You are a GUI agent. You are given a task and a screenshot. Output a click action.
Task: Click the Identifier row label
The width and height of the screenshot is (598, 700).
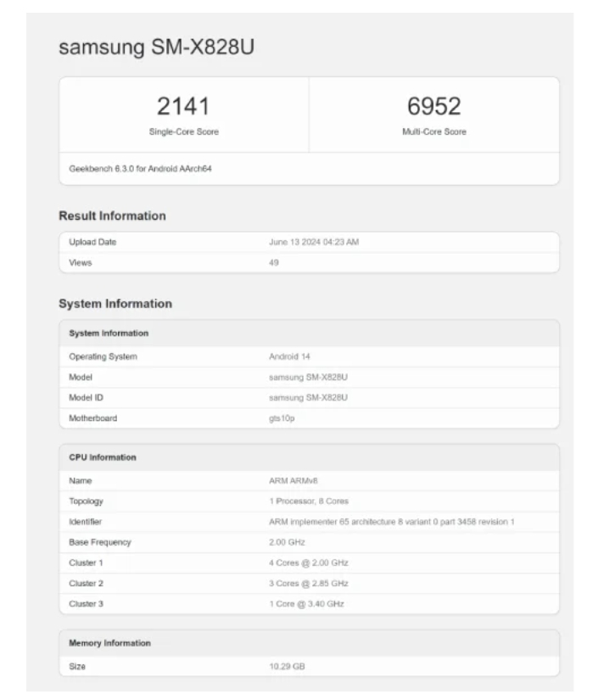tap(85, 522)
